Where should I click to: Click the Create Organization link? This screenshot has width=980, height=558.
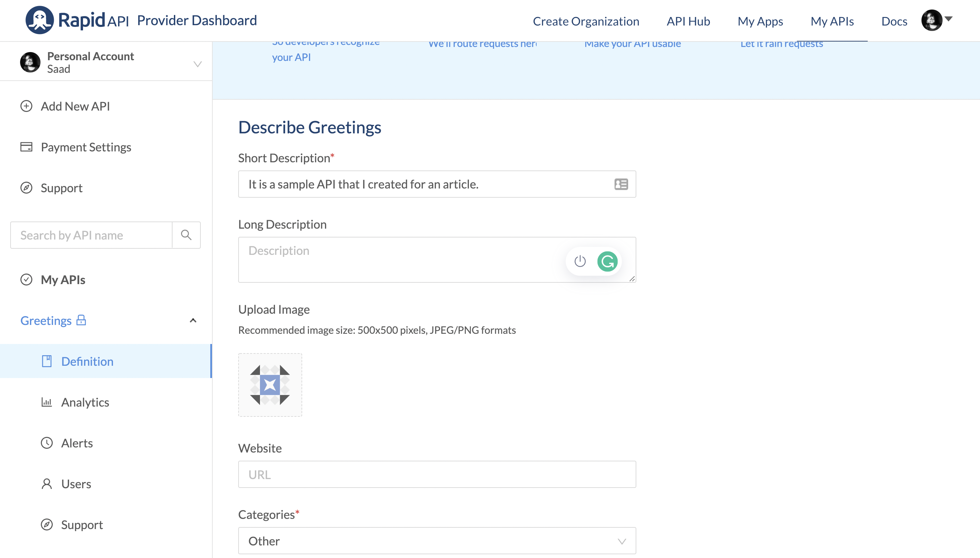point(586,21)
